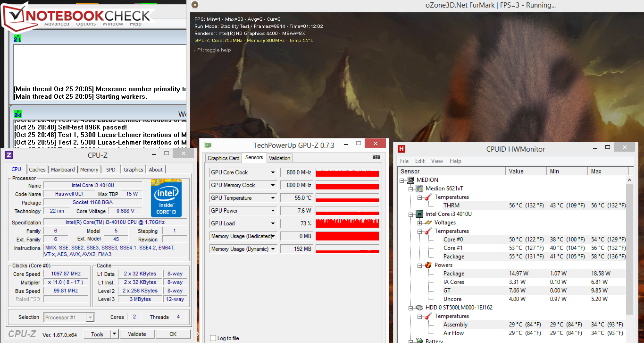Click the Medion S621xT motherboard icon
This screenshot has width=644, height=343.
(x=420, y=189)
